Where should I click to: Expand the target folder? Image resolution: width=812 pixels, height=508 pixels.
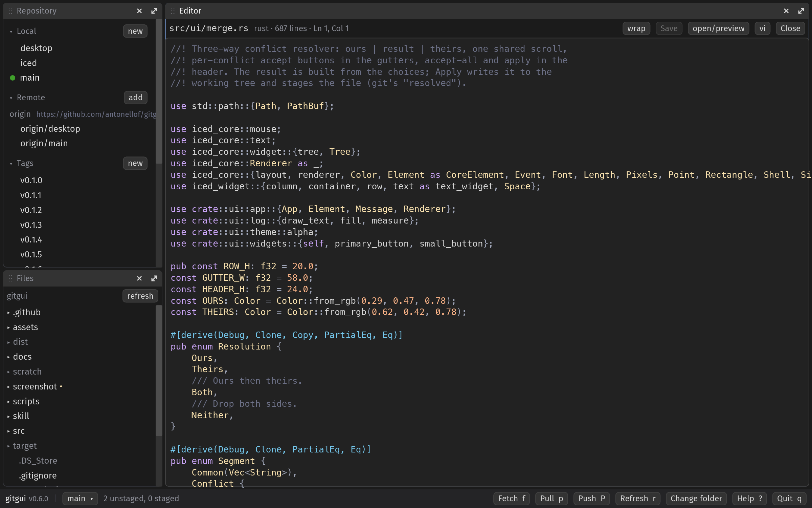click(x=8, y=446)
